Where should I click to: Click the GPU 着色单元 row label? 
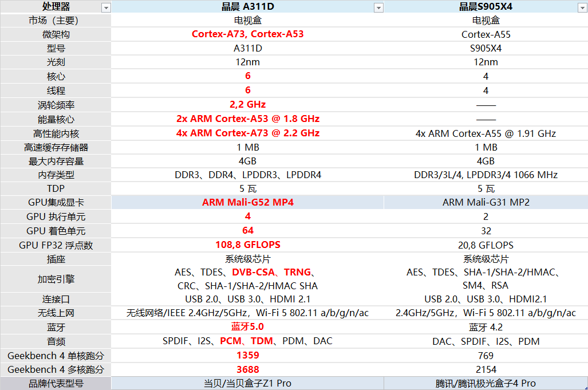(56, 231)
